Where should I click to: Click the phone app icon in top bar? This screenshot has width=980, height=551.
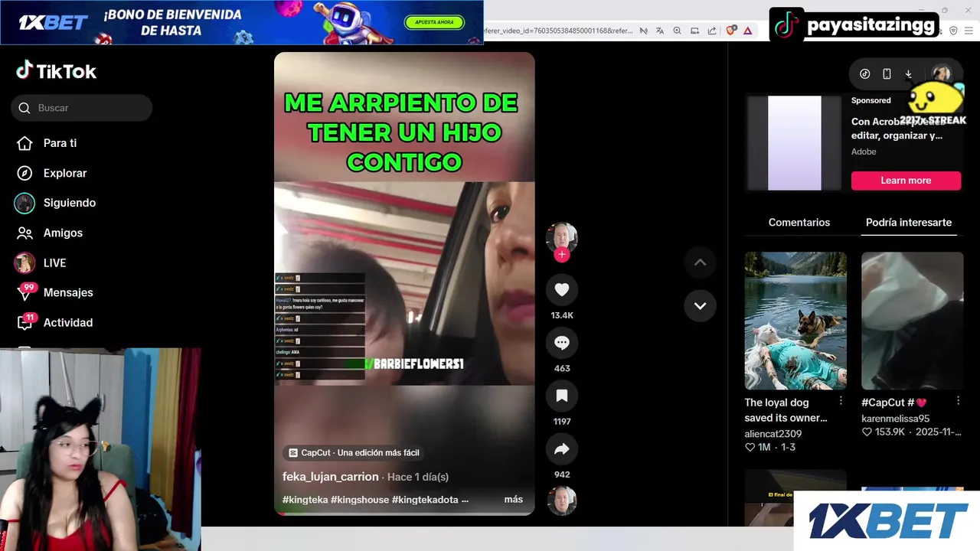pos(887,74)
